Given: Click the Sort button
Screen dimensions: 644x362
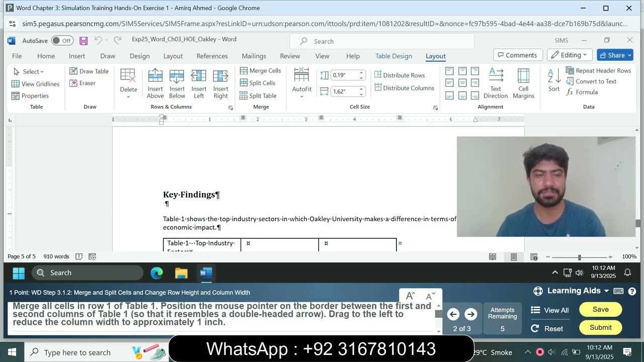Looking at the screenshot, I should pos(553,80).
